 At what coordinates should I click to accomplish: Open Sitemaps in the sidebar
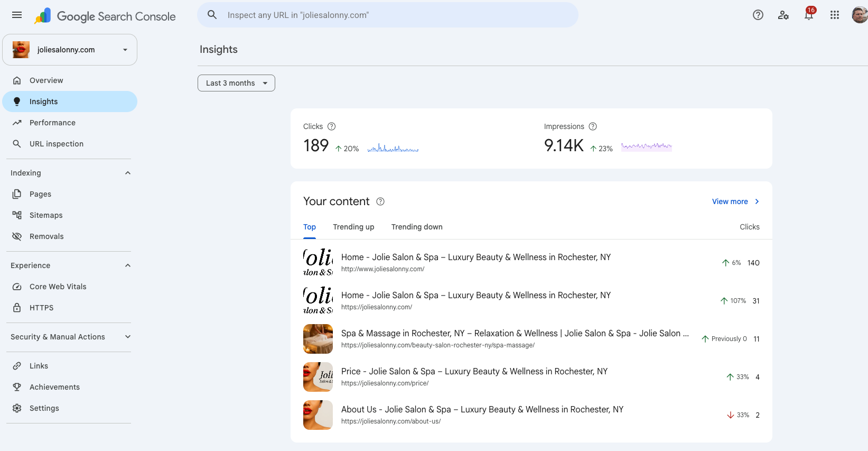(70, 215)
